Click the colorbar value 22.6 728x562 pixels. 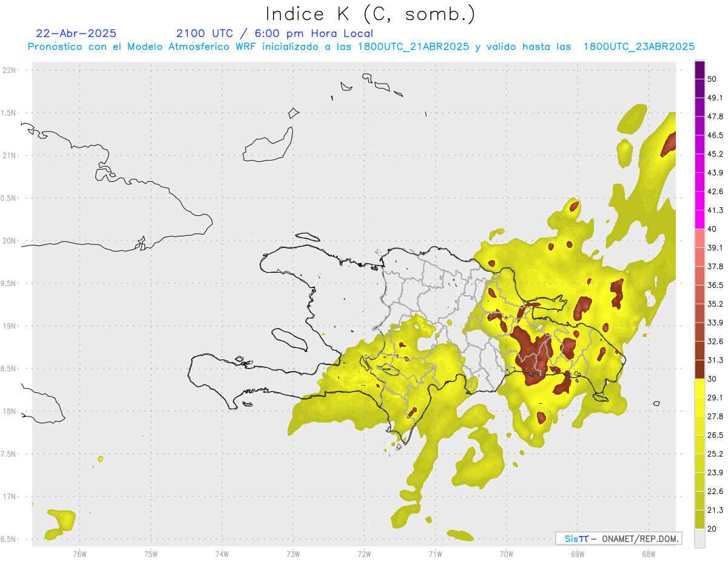point(715,492)
